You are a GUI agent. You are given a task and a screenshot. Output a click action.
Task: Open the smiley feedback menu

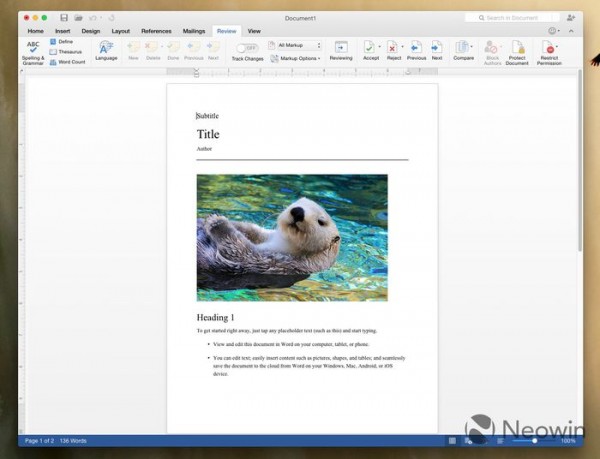pos(553,31)
